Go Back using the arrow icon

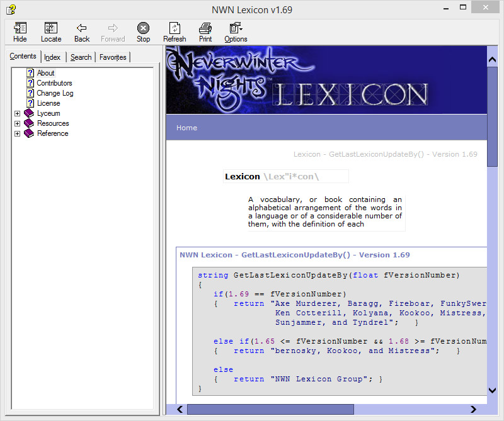tap(82, 28)
